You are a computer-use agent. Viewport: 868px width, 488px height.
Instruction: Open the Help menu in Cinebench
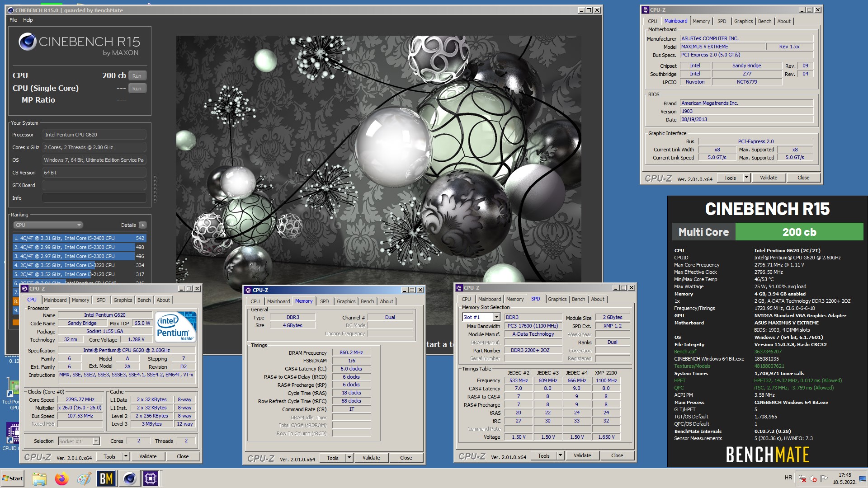tap(28, 20)
